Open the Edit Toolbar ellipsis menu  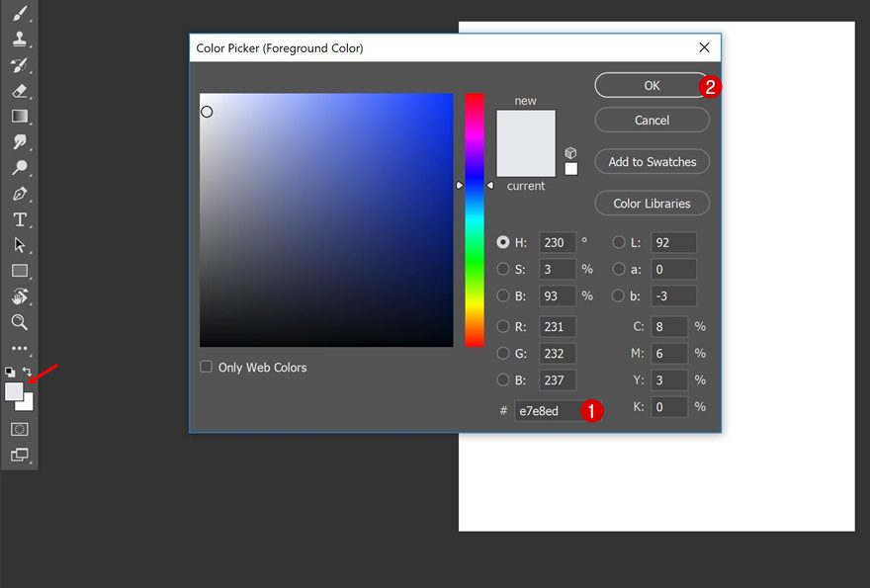coord(19,348)
